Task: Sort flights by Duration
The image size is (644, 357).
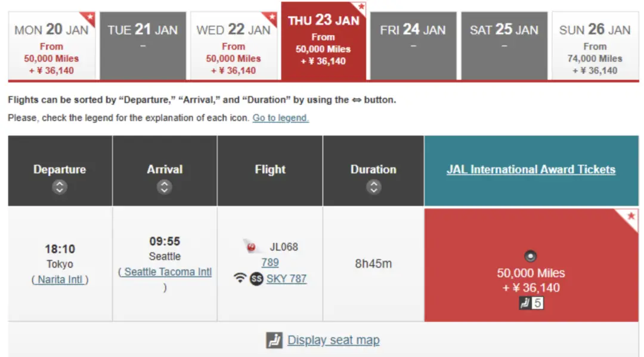Action: [373, 187]
